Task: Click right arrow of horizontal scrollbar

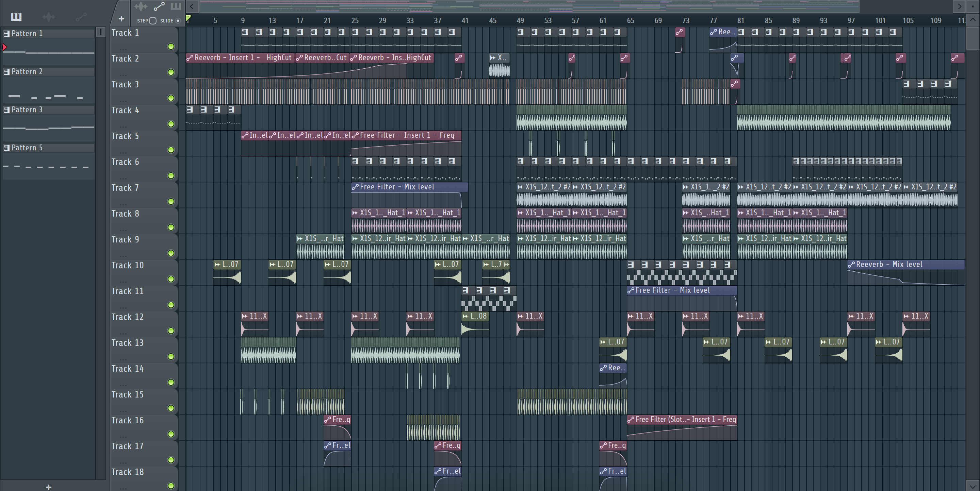Action: point(960,6)
